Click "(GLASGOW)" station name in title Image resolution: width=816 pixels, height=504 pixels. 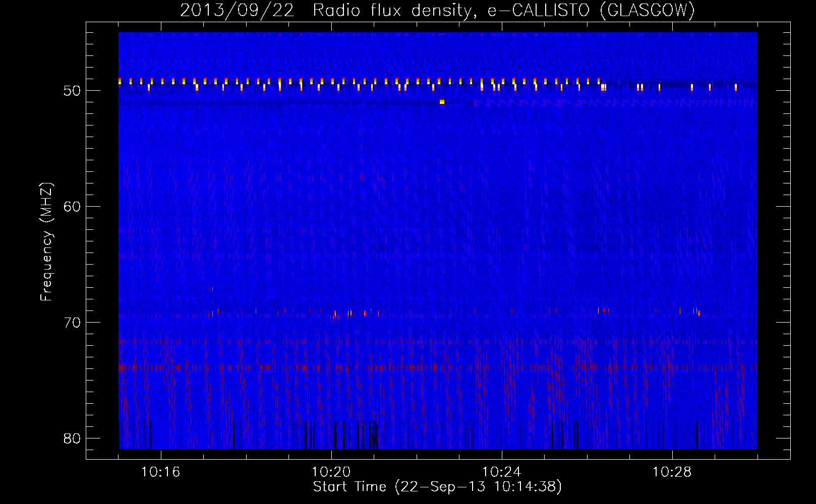pos(648,10)
